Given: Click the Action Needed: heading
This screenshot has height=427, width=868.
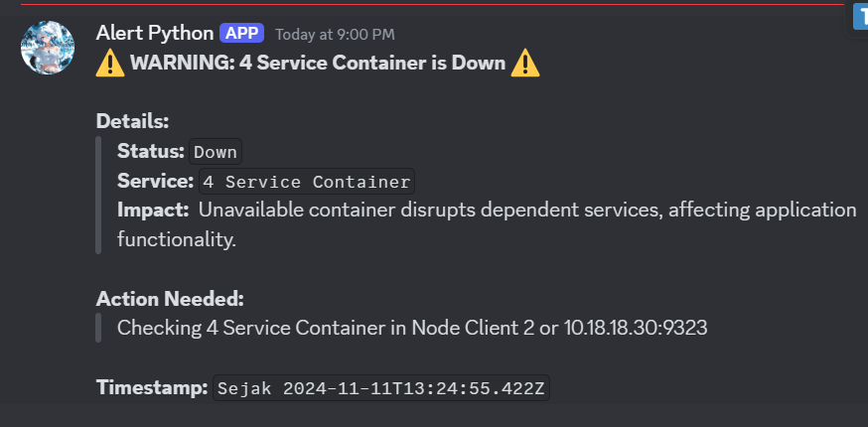Looking at the screenshot, I should (x=170, y=299).
